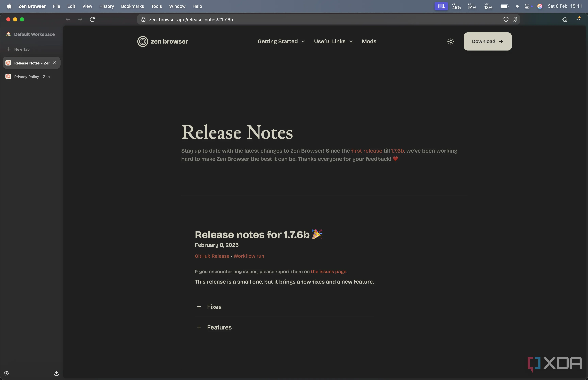Click the Download button
This screenshot has height=380, width=588.
click(487, 42)
